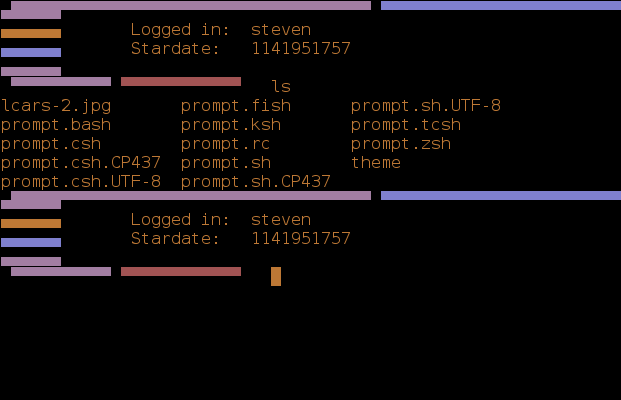
Task: Click the Stardate value below the file listing
Action: point(301,239)
